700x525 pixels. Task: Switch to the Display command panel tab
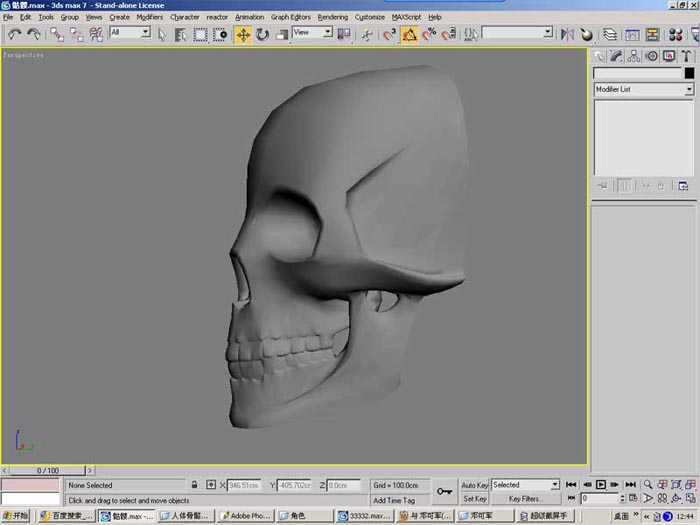click(x=669, y=56)
